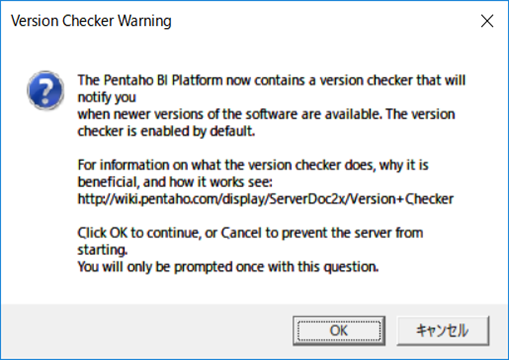Click the "notify you" text line

(x=107, y=97)
